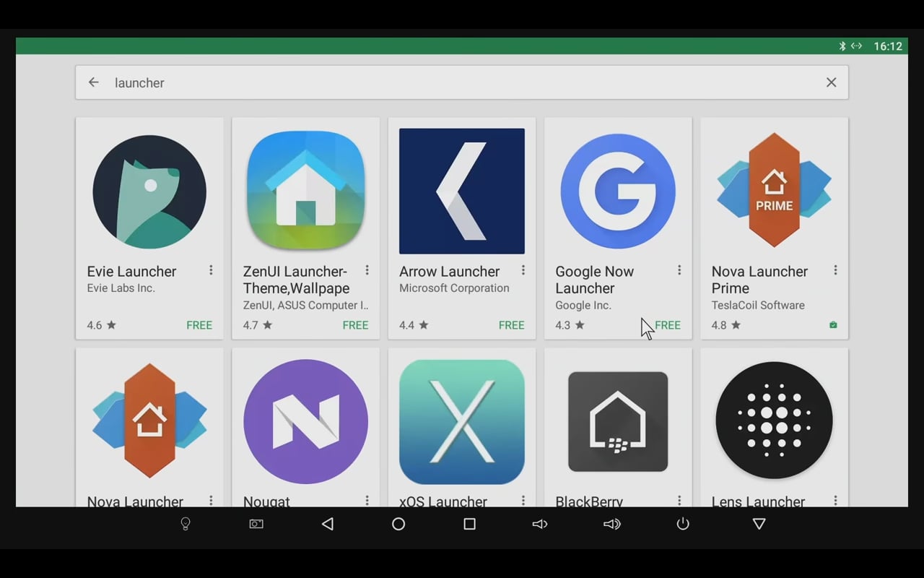Collapse navigation bar with down arrow
Image resolution: width=924 pixels, height=578 pixels.
[x=759, y=524]
